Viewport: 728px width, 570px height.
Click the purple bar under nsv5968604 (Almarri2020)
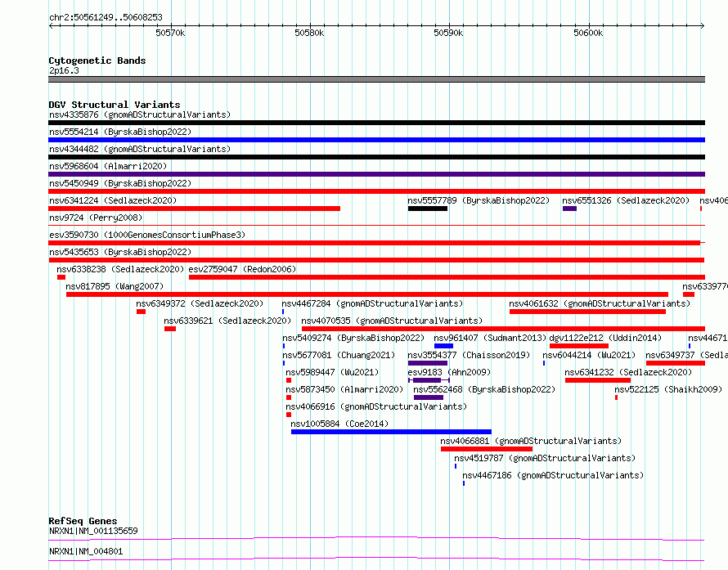click(x=376, y=174)
